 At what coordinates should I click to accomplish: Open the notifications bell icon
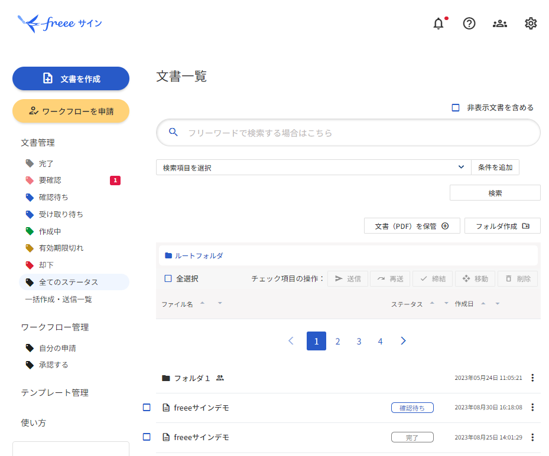(x=438, y=23)
